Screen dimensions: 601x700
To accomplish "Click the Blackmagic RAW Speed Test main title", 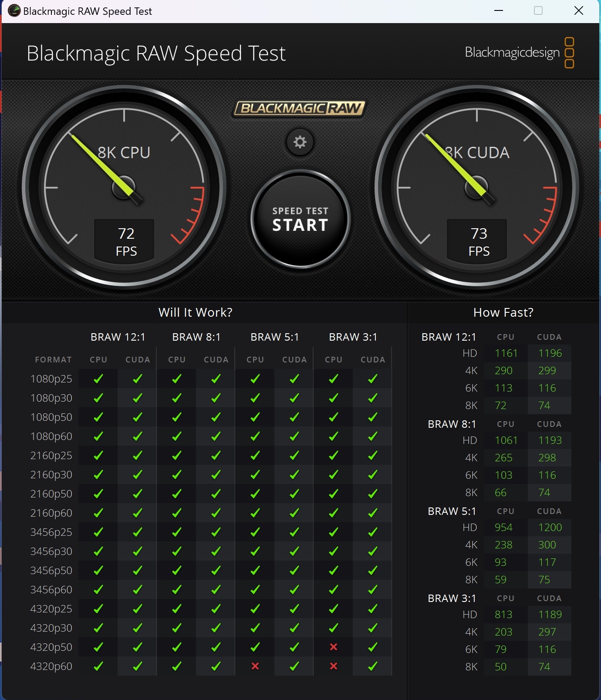I will (156, 54).
